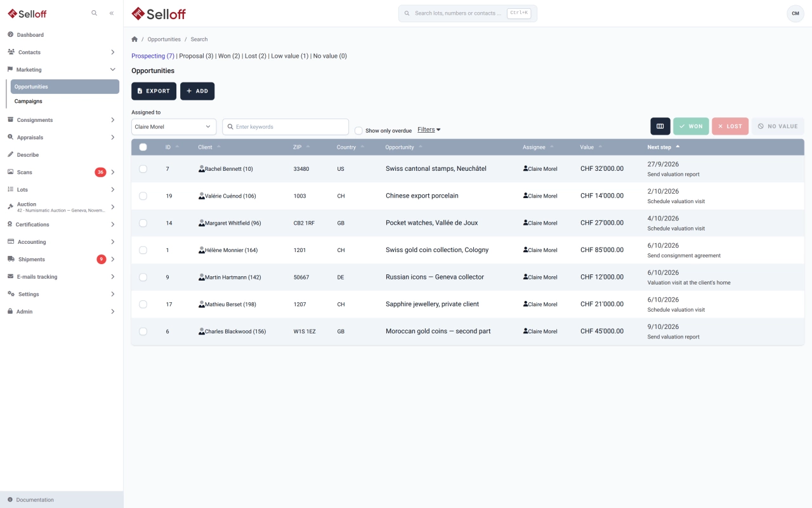Image resolution: width=812 pixels, height=508 pixels.
Task: Click the EXPORT button
Action: coord(154,91)
